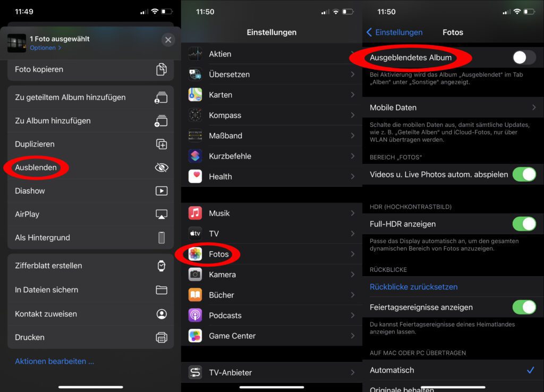This screenshot has width=544, height=392.
Task: Open the Fotos app settings icon
Action: coord(195,254)
